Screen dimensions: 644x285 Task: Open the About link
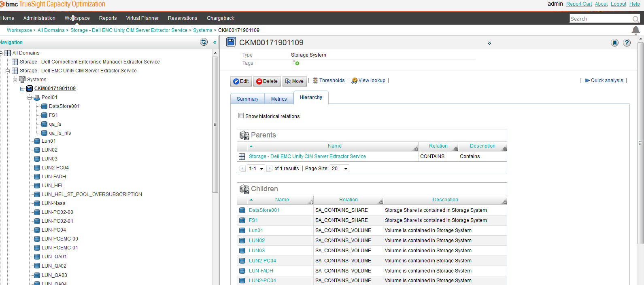[x=601, y=4]
